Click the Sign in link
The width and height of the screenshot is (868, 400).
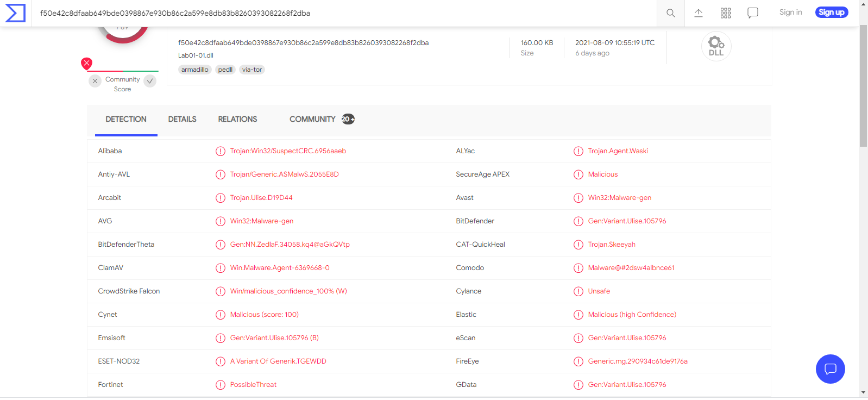pyautogui.click(x=790, y=12)
